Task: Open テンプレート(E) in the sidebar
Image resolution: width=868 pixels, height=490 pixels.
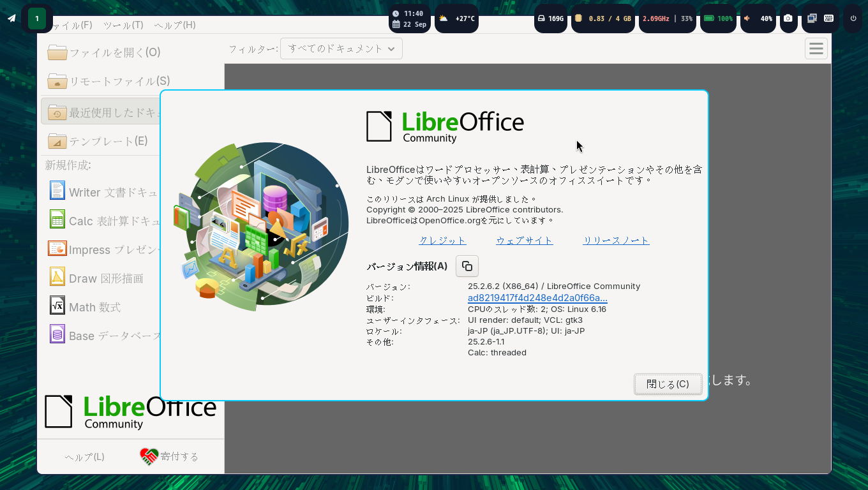Action: pos(98,141)
